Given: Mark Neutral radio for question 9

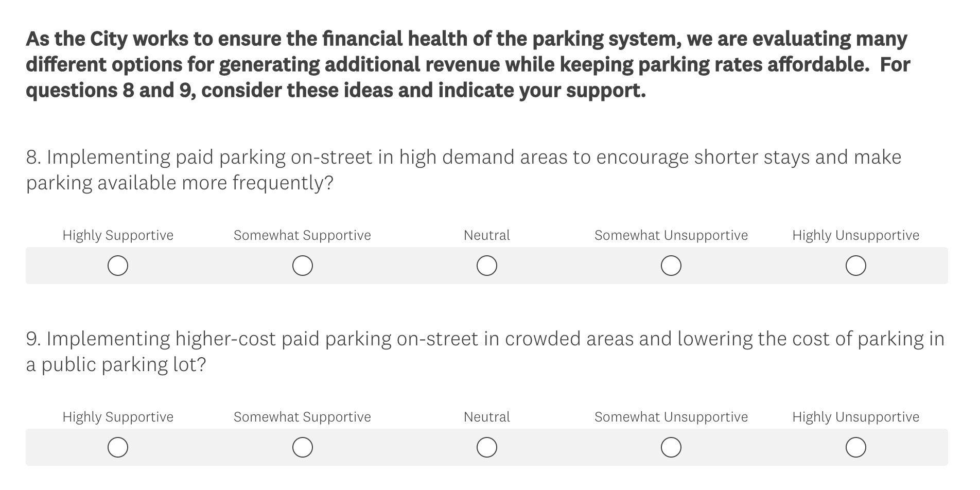Looking at the screenshot, I should pyautogui.click(x=487, y=447).
